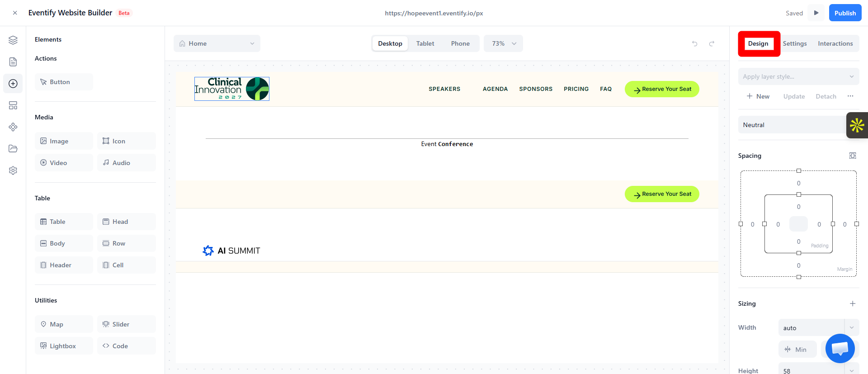Image resolution: width=868 pixels, height=374 pixels.
Task: Select the Clinical Innovation 2027 logo
Action: pyautogui.click(x=232, y=89)
